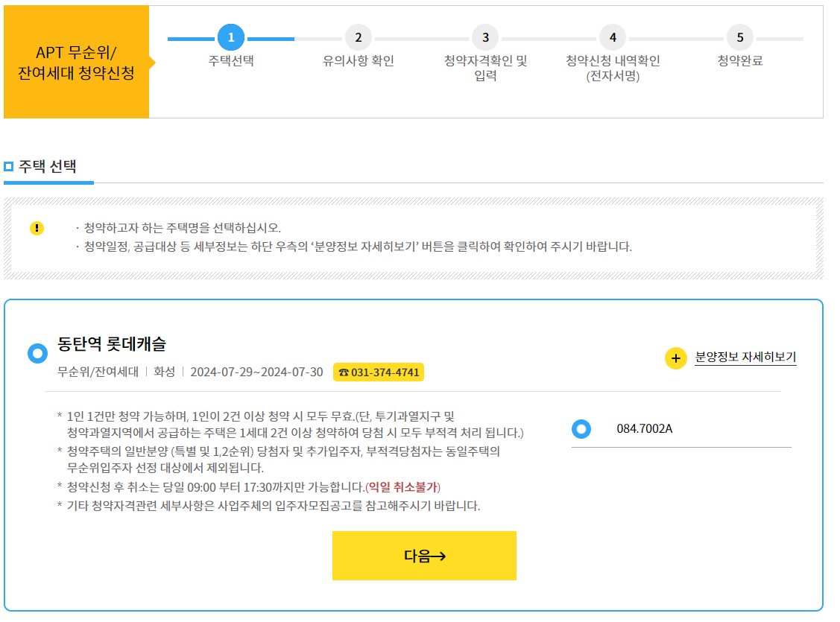
Task: Click step 3 청약자격확인 circle
Action: click(x=485, y=37)
